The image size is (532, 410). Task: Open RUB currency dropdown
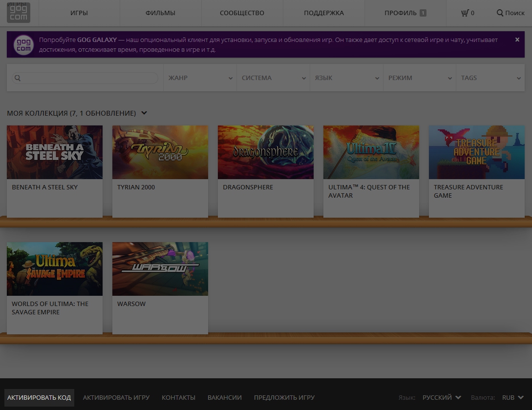coord(512,397)
